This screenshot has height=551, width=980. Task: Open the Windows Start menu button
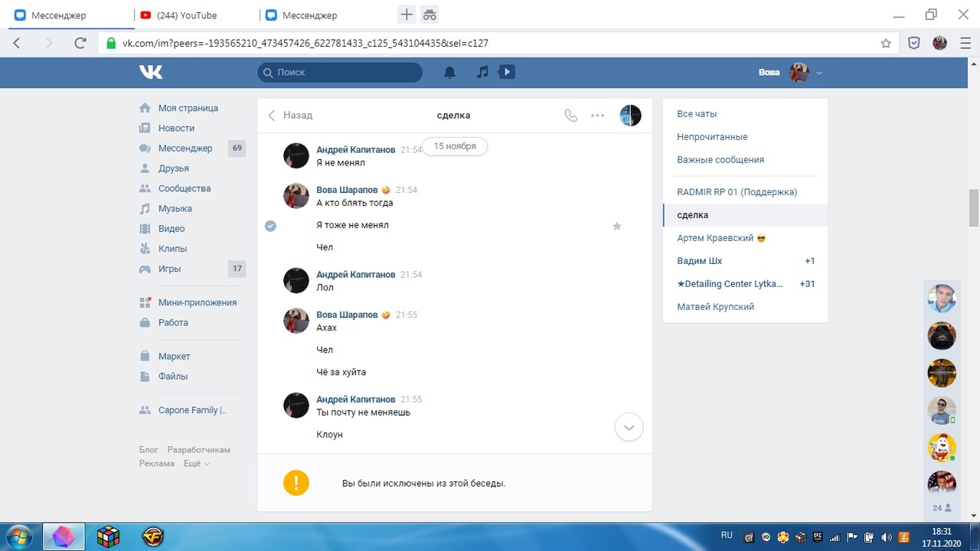pyautogui.click(x=18, y=536)
